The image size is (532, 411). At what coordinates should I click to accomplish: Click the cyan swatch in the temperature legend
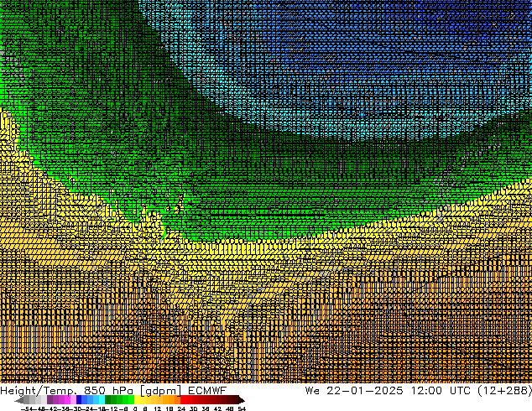102,399
